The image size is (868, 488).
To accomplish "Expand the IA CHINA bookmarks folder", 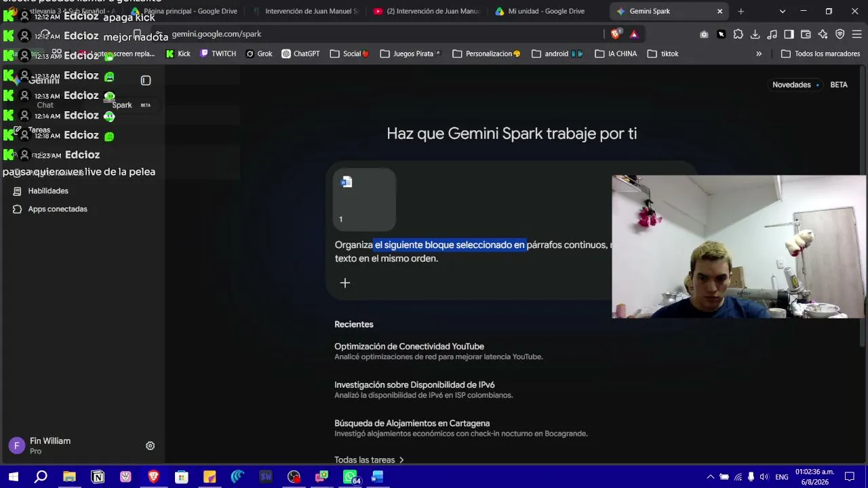I will (616, 54).
